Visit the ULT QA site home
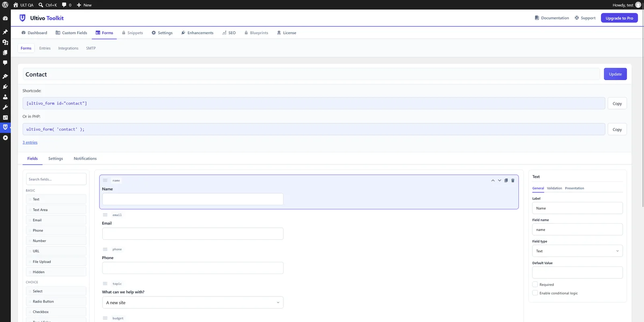This screenshot has width=644, height=322. click(23, 5)
